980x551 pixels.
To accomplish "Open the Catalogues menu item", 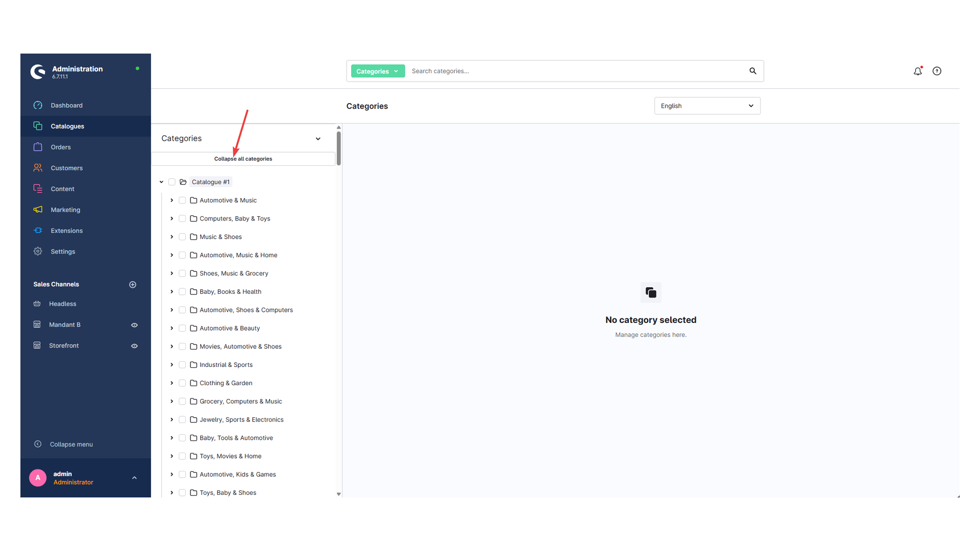I will [x=86, y=126].
